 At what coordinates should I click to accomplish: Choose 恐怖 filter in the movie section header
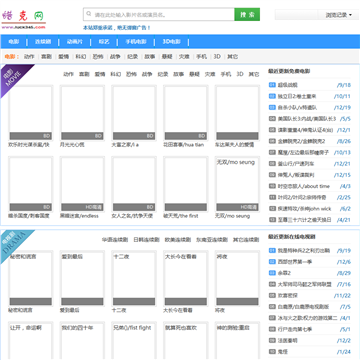[x=131, y=74]
